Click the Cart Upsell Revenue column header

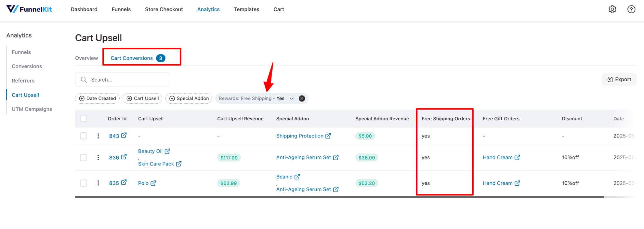tap(240, 118)
